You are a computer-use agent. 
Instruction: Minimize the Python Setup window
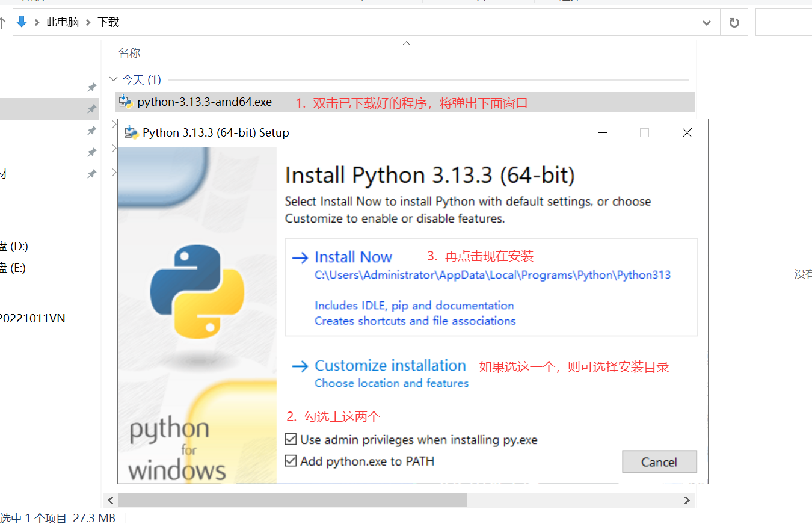(603, 133)
